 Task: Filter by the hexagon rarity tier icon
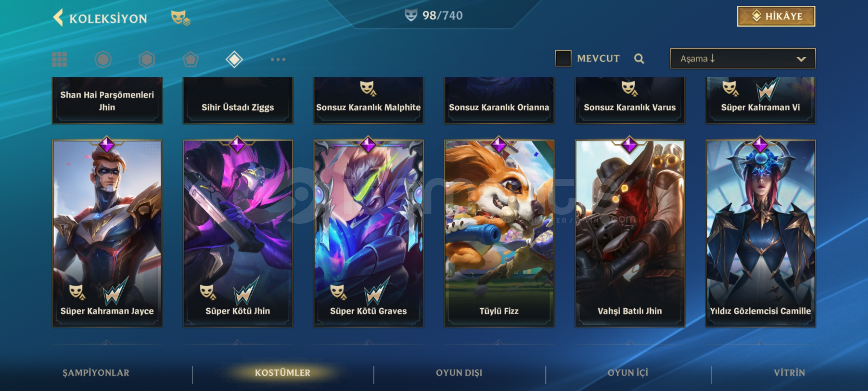[147, 59]
